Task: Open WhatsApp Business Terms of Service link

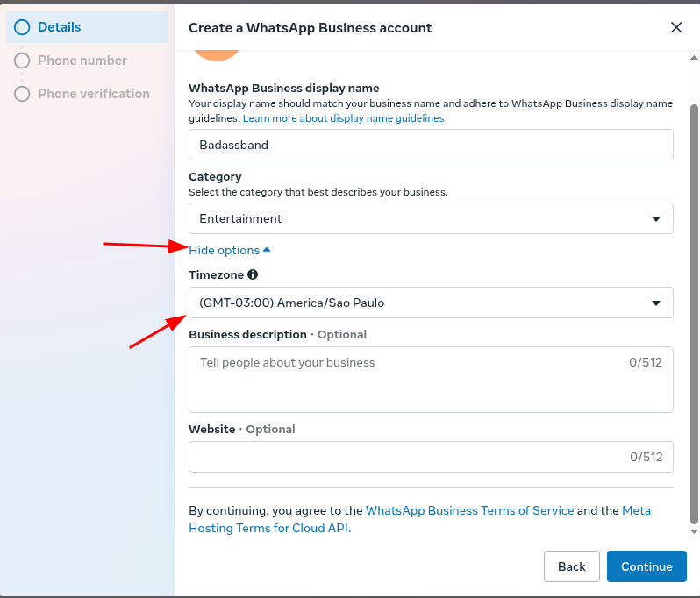Action: [x=469, y=510]
